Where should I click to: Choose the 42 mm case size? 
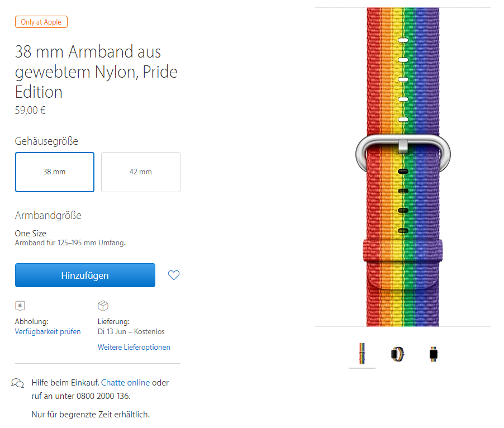[141, 172]
